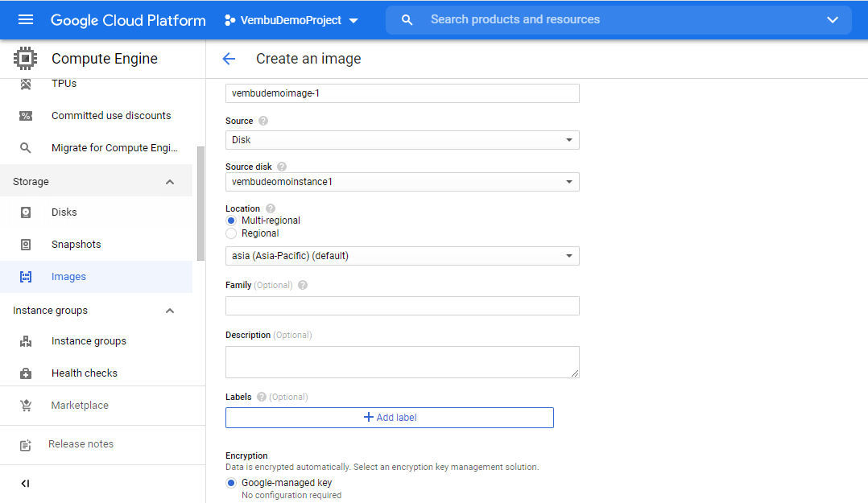Open Marketplace from the sidebar
This screenshot has height=503, width=868.
point(80,406)
